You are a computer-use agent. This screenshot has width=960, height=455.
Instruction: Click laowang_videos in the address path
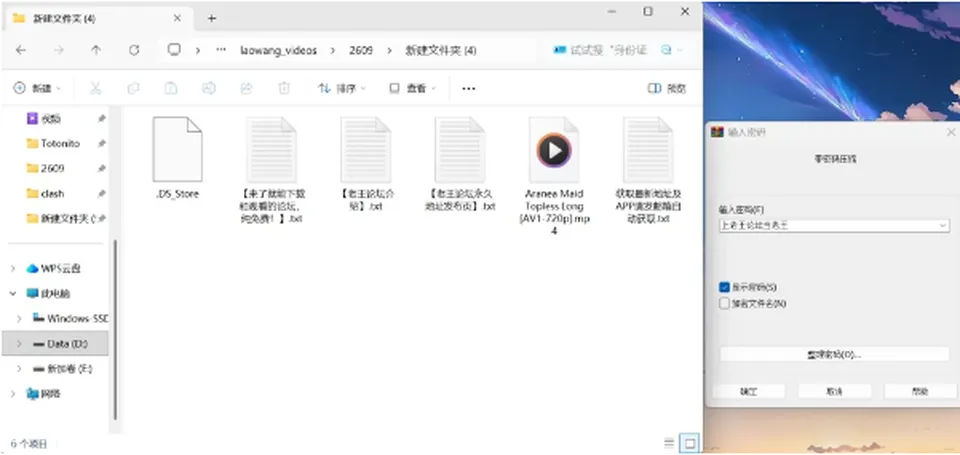click(279, 51)
